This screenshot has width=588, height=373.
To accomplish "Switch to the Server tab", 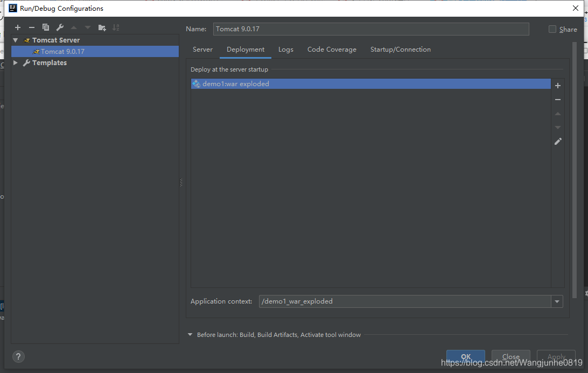I will pos(202,50).
